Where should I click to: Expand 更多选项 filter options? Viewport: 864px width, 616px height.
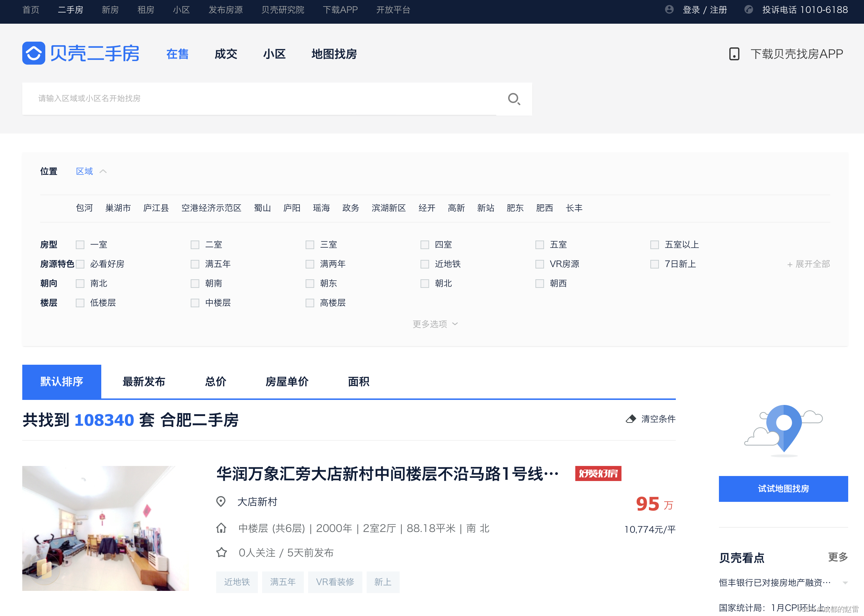[x=435, y=324]
